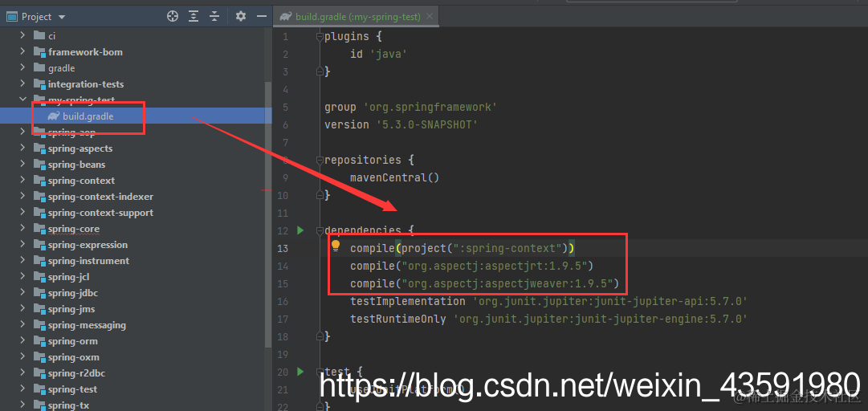The image size is (868, 411).
Task: Select the spring-orm module
Action: (x=72, y=340)
